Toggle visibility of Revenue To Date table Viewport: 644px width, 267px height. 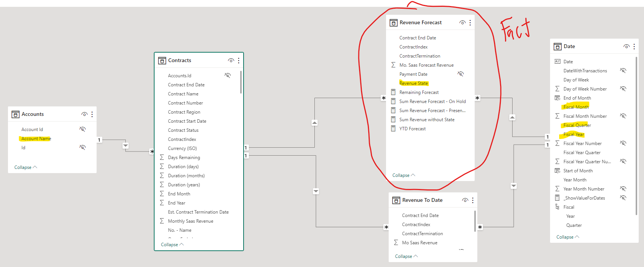click(465, 200)
